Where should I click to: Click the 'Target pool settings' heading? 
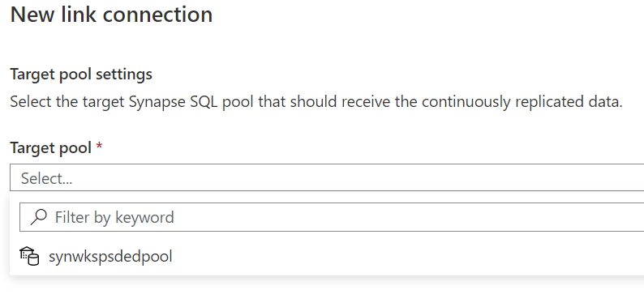[x=81, y=75]
